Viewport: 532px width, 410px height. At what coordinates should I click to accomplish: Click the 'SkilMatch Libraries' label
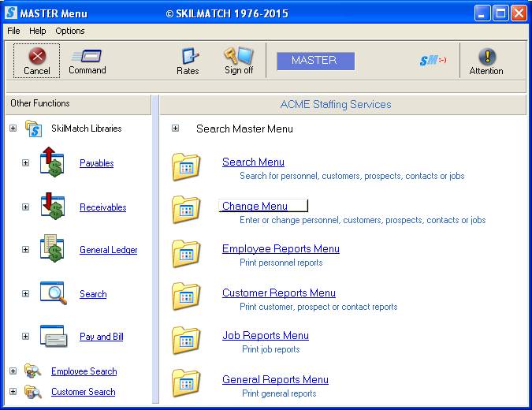[x=86, y=129]
